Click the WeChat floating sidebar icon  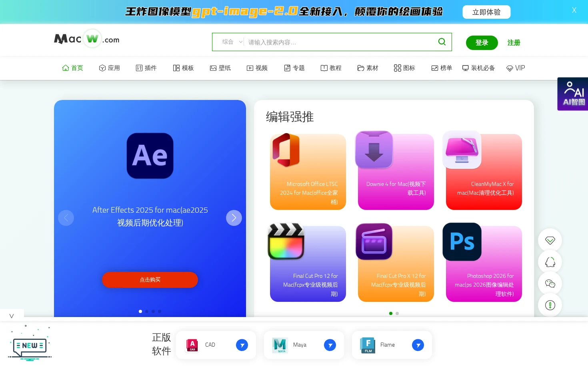point(550,283)
